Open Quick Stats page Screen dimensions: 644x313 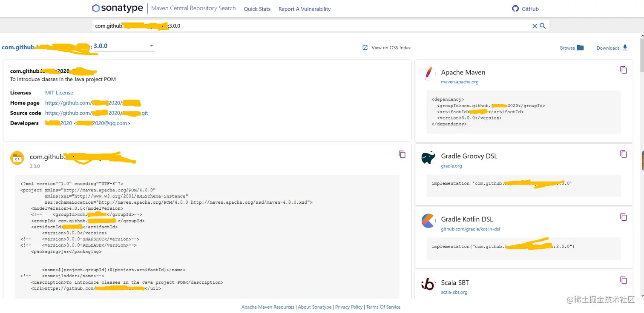pos(257,9)
